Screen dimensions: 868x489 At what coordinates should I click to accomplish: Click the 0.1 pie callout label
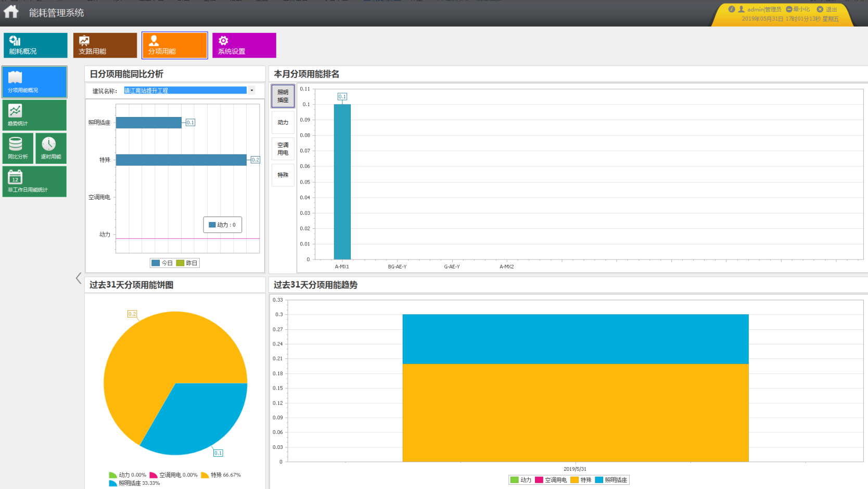[x=218, y=453]
